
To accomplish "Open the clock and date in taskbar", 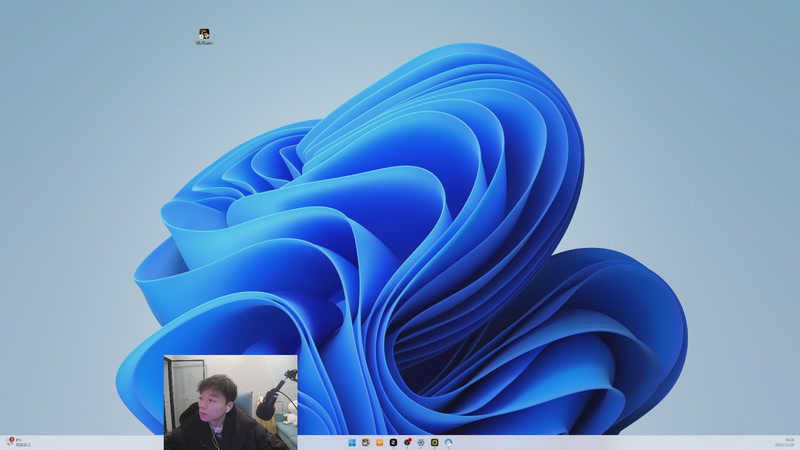I will pos(785,442).
